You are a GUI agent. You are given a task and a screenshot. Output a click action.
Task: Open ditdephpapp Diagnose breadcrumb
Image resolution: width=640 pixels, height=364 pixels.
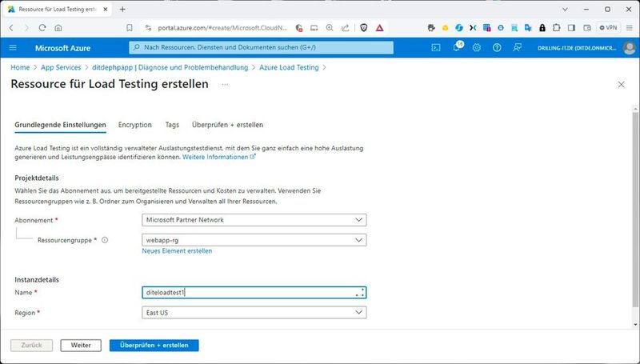[170, 67]
